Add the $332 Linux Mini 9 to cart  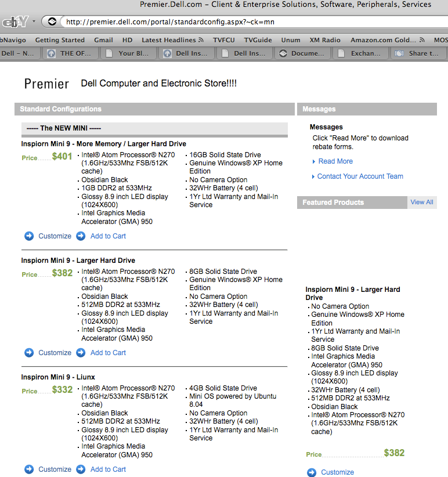pyautogui.click(x=108, y=469)
